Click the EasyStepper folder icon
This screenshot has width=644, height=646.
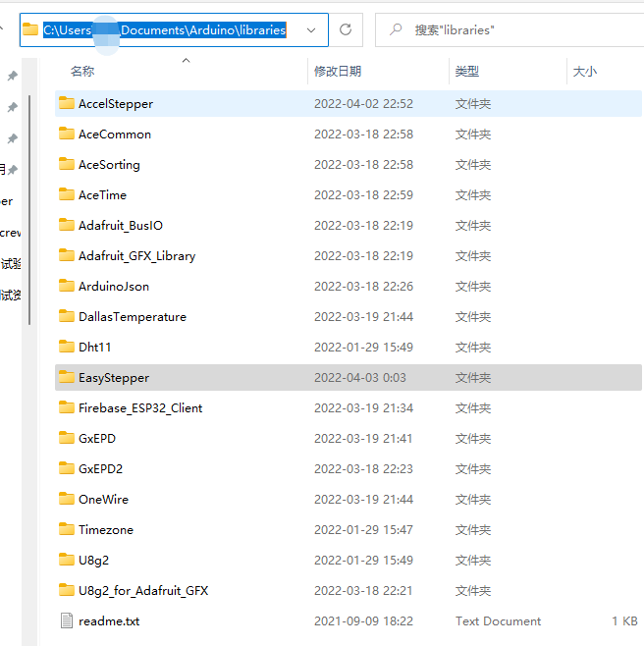tap(67, 377)
